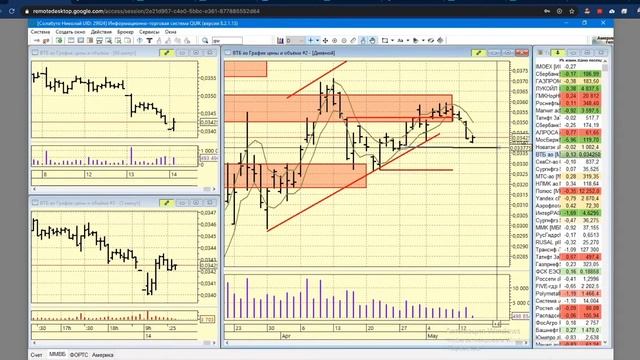Click the eye-shaped icon in chart toolbar
The width and height of the screenshot is (640, 360).
pos(431,40)
